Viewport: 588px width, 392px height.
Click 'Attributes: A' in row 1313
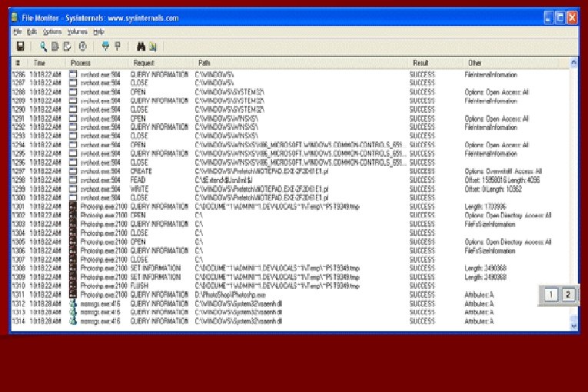480,313
